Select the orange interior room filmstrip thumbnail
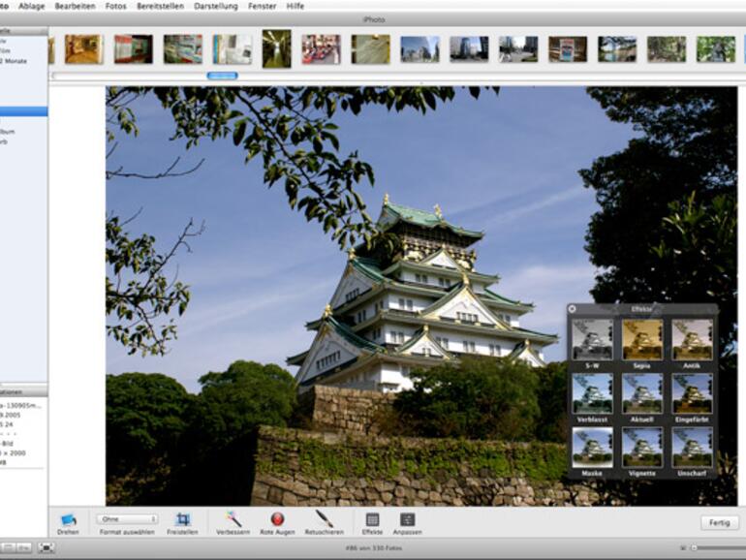 click(83, 49)
